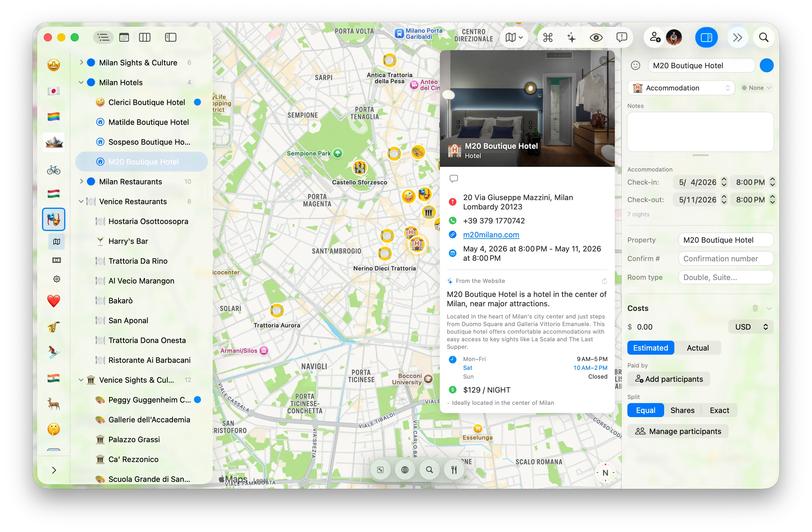This screenshot has height=532, width=812.
Task: Select Trattoria Da Rino row
Action: (141, 261)
